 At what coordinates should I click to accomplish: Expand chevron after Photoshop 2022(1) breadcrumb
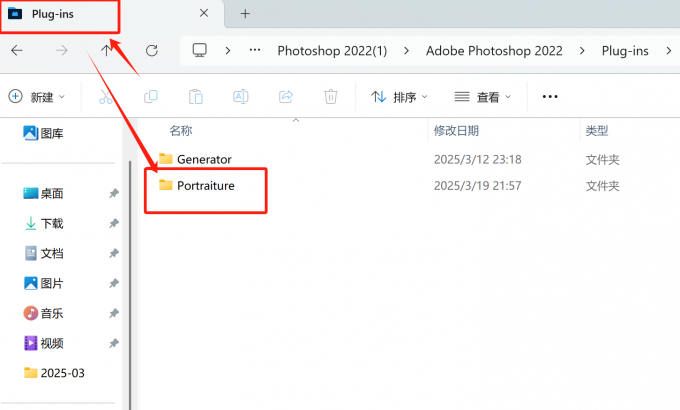point(406,51)
